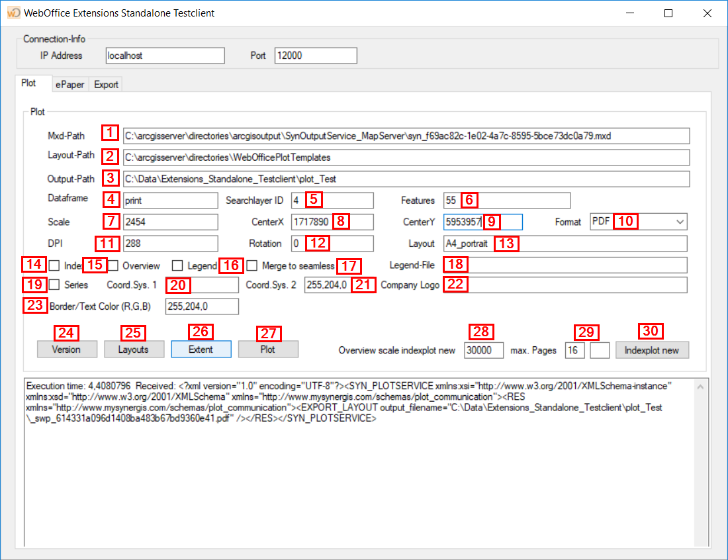
Task: Click the WebOffice logo icon in the title bar
Action: coord(13,13)
